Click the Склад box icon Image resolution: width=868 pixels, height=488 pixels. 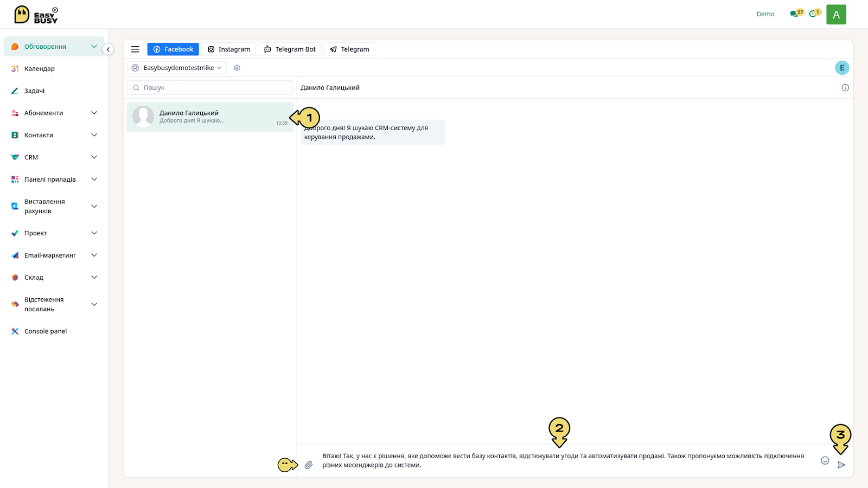coord(15,278)
